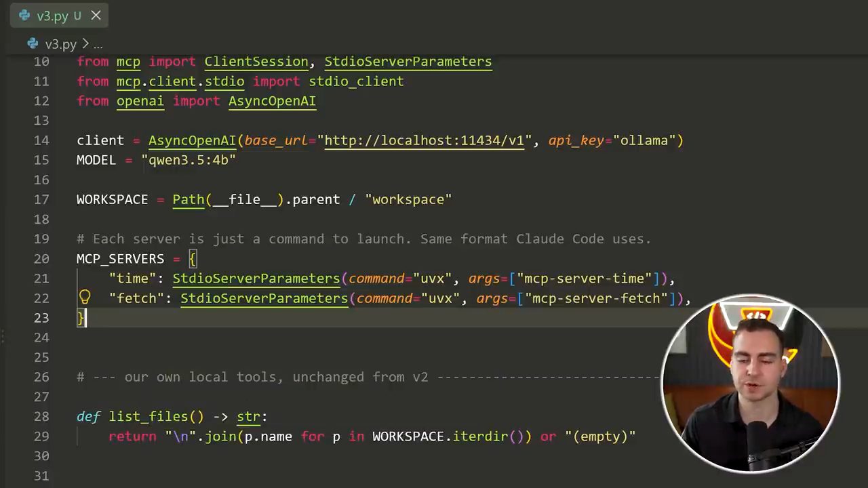This screenshot has height=488, width=868.
Task: Click the api_key parameter on line 14
Action: (576, 140)
